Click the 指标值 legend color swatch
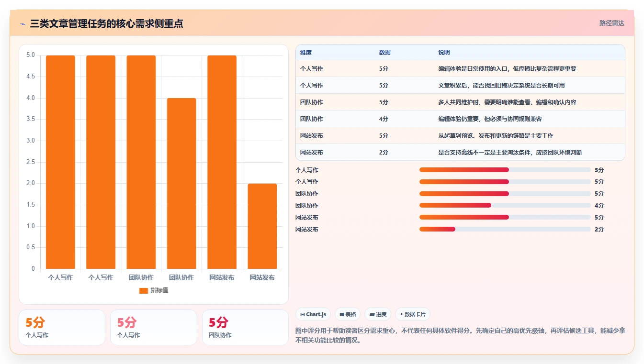 point(144,290)
